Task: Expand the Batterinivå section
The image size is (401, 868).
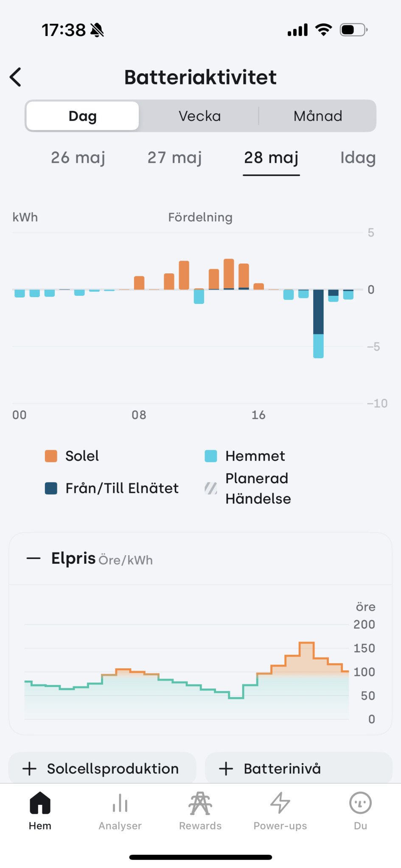Action: point(298,768)
